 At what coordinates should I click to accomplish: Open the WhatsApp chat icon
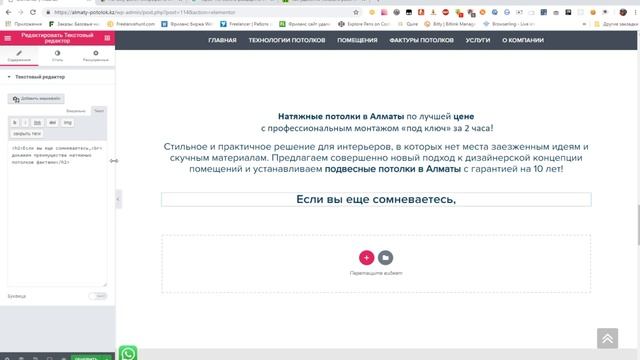point(128,353)
